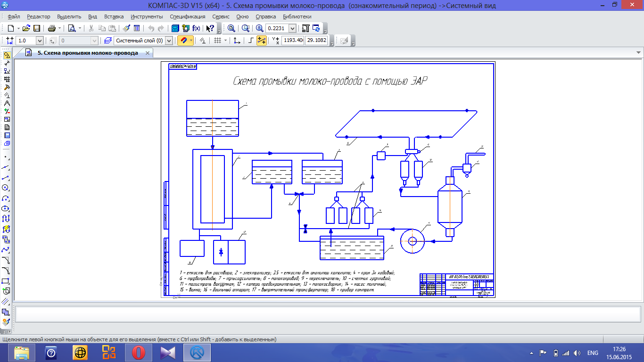Open a file with folder icon
This screenshot has width=644, height=362.
(26, 28)
